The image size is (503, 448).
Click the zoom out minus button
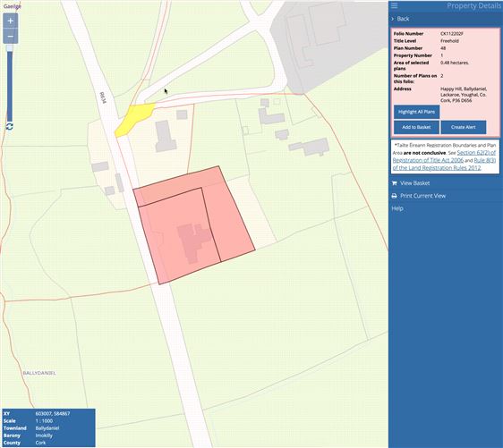tap(10, 36)
